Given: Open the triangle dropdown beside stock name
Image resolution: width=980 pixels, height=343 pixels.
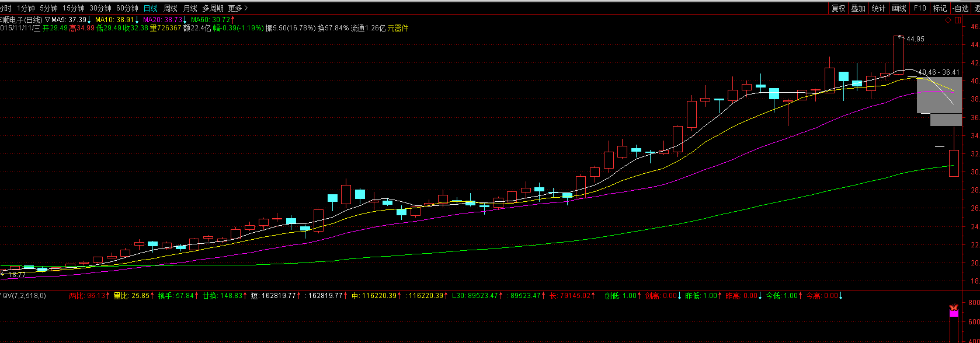Looking at the screenshot, I should pyautogui.click(x=47, y=20).
